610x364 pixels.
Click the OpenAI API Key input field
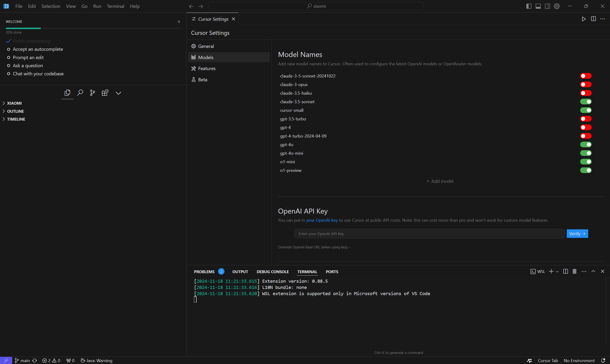pyautogui.click(x=429, y=234)
